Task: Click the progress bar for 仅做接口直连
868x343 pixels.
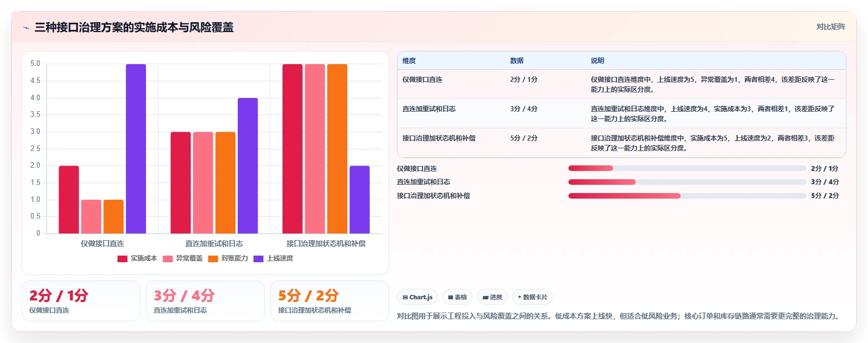Action: click(687, 168)
